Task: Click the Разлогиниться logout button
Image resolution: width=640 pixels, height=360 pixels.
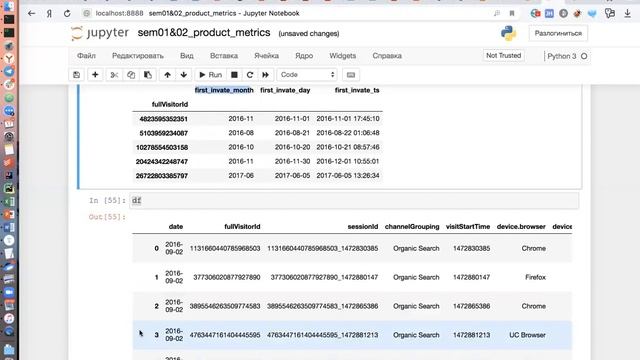Action: (x=558, y=33)
